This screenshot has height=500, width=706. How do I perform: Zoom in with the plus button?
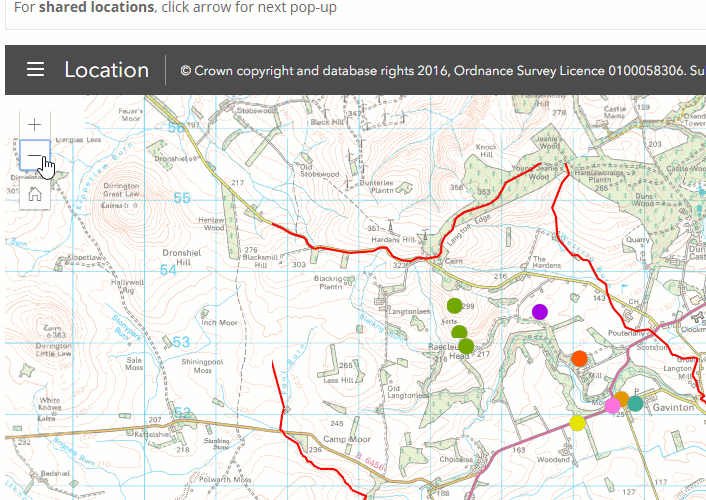tap(35, 124)
